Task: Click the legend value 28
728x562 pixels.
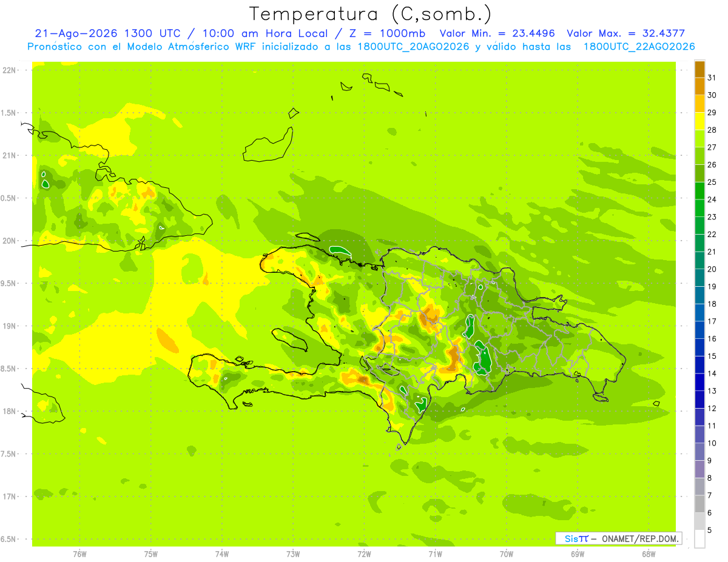Action: [x=712, y=130]
